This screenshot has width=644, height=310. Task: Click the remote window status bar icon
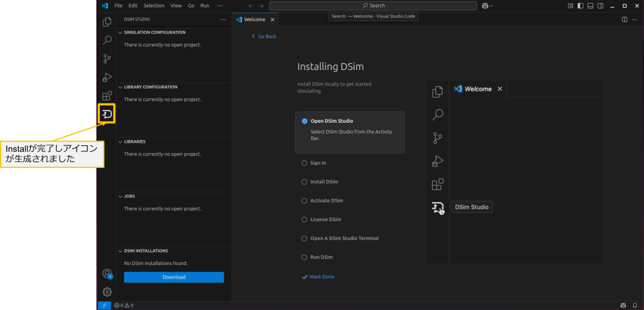tap(104, 305)
